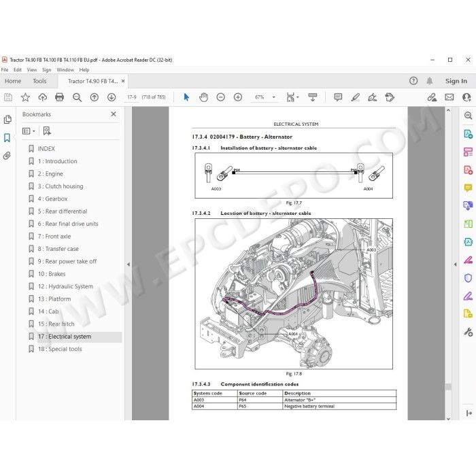Close the Tractor T4.90 document tab
This screenshot has width=476, height=476.
(x=123, y=81)
